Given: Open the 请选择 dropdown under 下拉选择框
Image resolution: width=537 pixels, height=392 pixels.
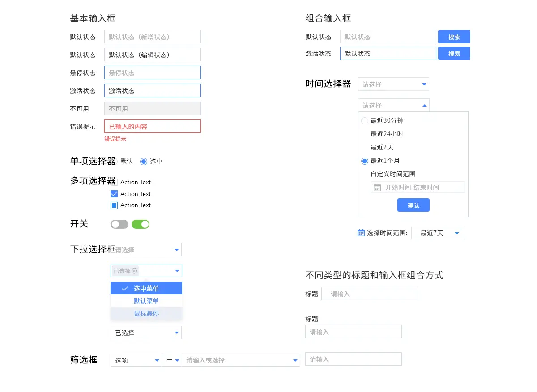Looking at the screenshot, I should pyautogui.click(x=146, y=250).
